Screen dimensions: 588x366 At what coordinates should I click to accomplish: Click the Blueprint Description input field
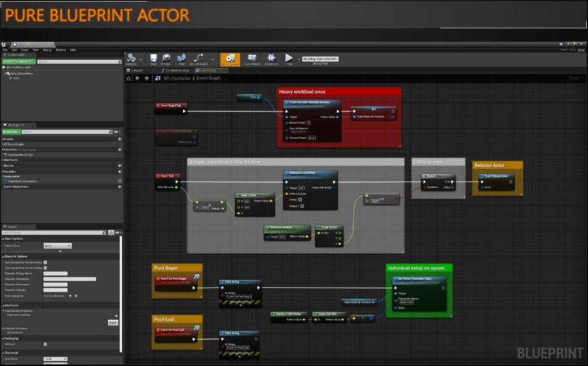[x=70, y=279]
